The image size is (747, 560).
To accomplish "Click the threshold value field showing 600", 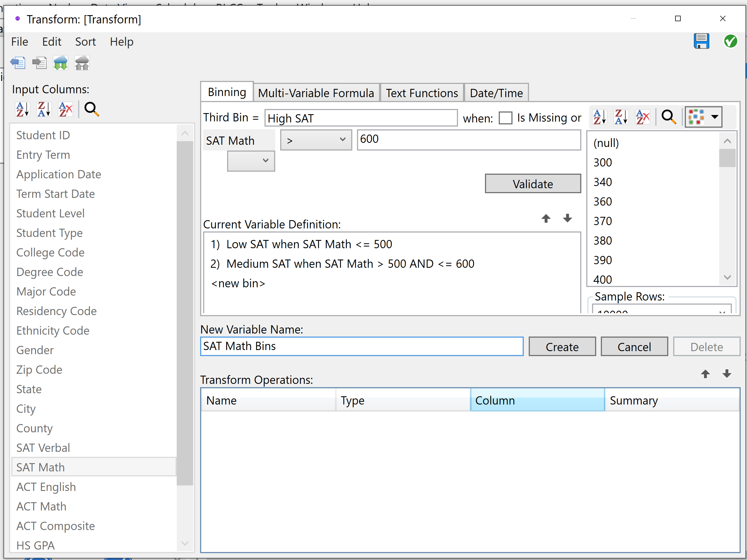I will (469, 140).
